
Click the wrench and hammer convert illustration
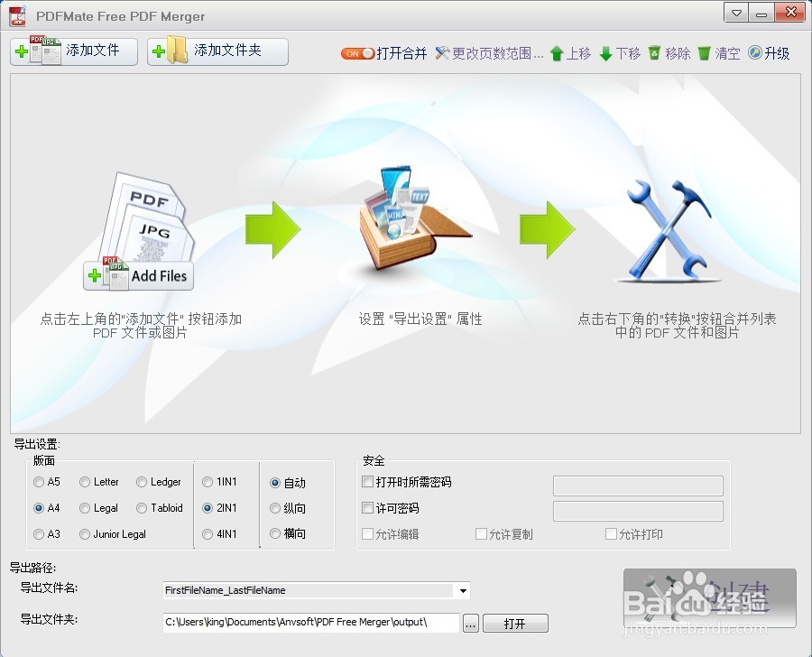pos(668,229)
